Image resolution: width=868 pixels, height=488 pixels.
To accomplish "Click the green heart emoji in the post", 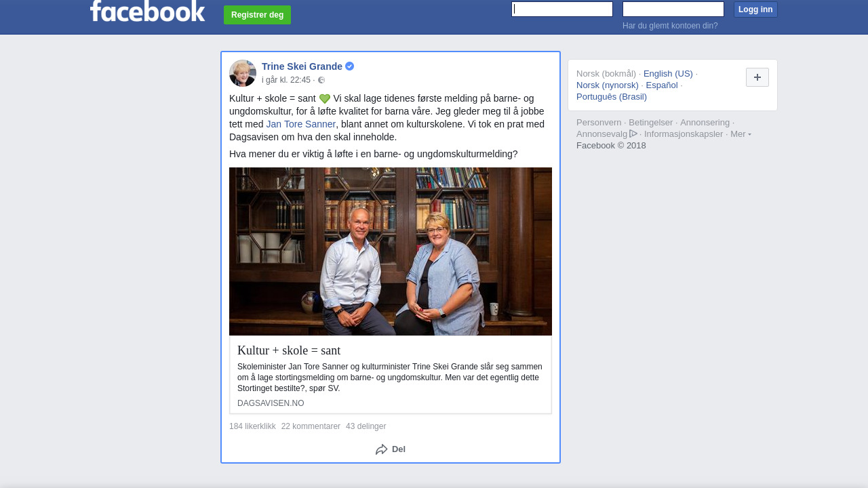I will [x=325, y=99].
